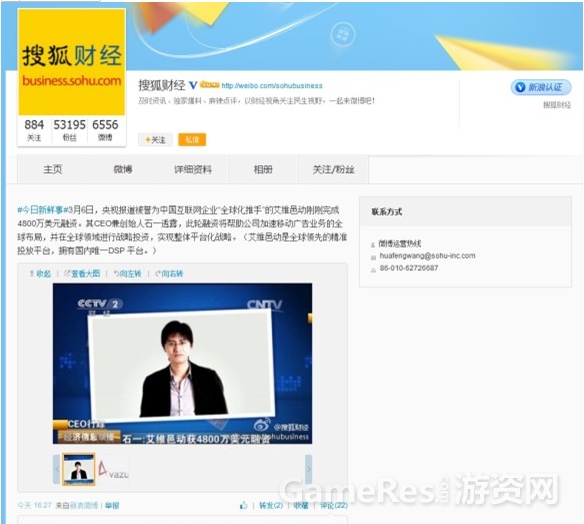Screen dimensions: 584x524
Task: Open comments via 评论(22)
Action: (334, 505)
